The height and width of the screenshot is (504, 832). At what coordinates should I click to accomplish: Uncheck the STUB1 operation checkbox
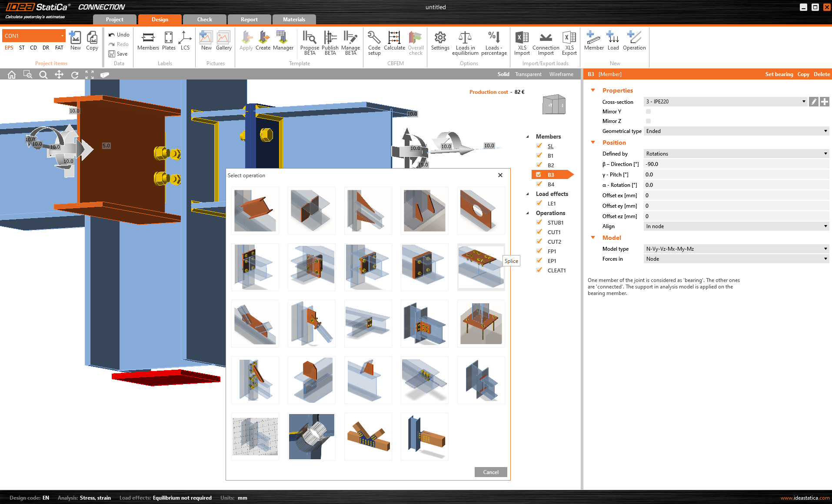tap(539, 222)
